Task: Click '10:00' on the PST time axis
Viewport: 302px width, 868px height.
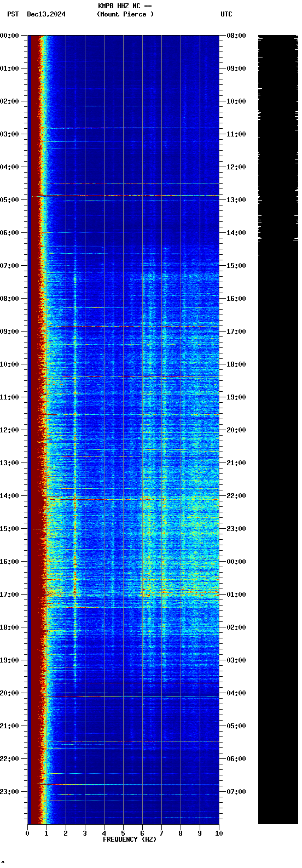Action: pos(10,364)
